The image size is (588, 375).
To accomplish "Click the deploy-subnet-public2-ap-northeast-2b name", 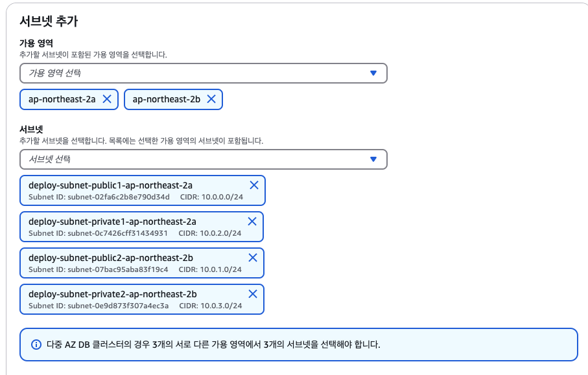I will (111, 258).
